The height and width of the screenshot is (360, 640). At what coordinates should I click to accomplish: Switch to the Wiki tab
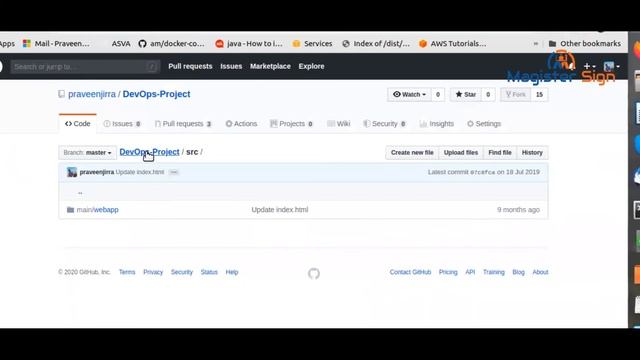(x=339, y=124)
